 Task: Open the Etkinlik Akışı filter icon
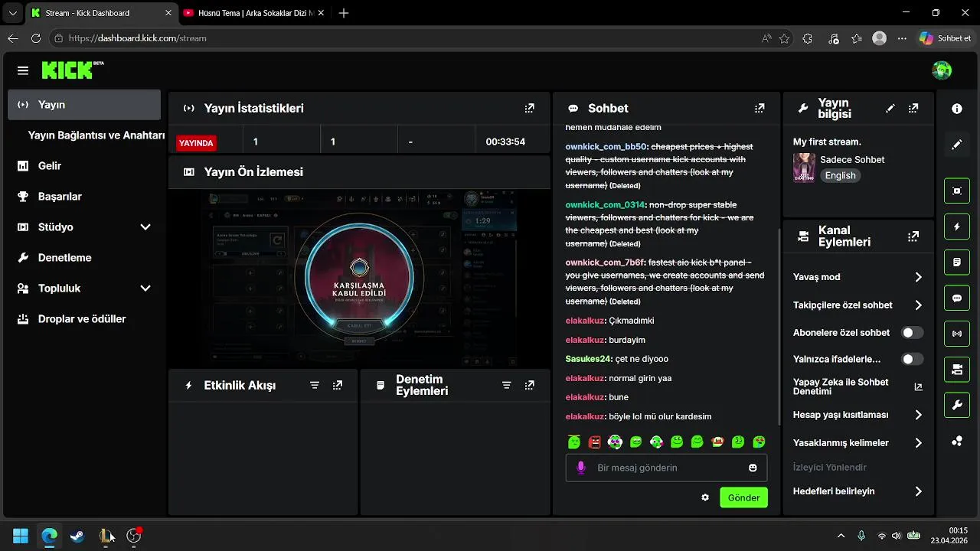314,386
